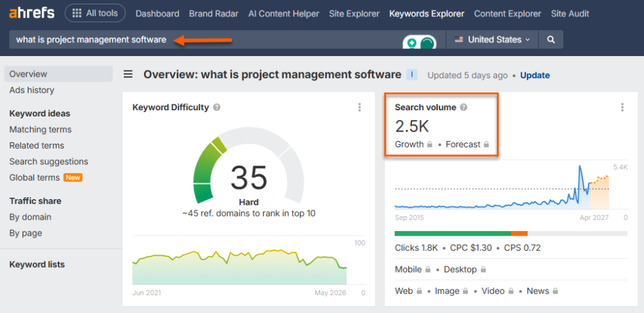Click the magnifier search button
644x313 pixels.
click(x=551, y=40)
